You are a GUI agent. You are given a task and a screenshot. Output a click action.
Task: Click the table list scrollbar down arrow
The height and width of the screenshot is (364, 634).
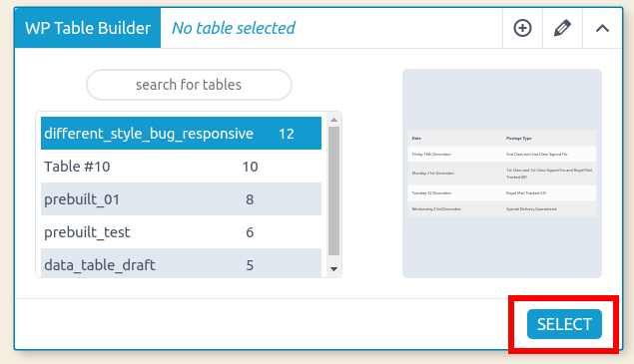[334, 269]
